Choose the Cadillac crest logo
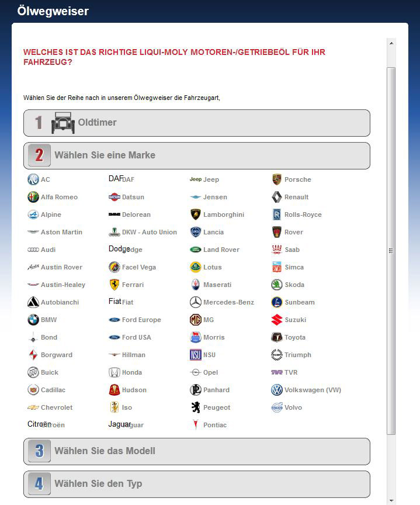The height and width of the screenshot is (505, 420). 33,390
